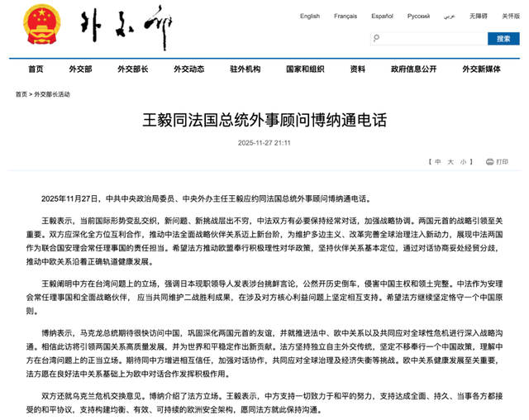Viewport: 529px width, 420px height.
Task: Switch site language to Arabic
Action: tap(449, 16)
